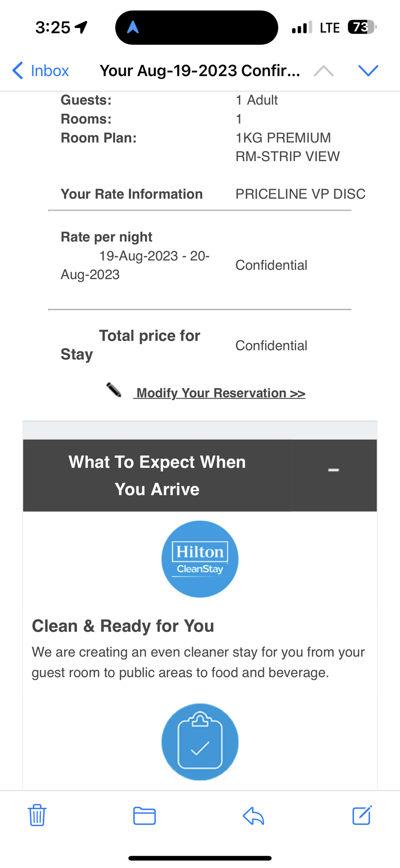Screen dimensions: 400x868
Task: Tap the trash icon to delete email
Action: (37, 815)
